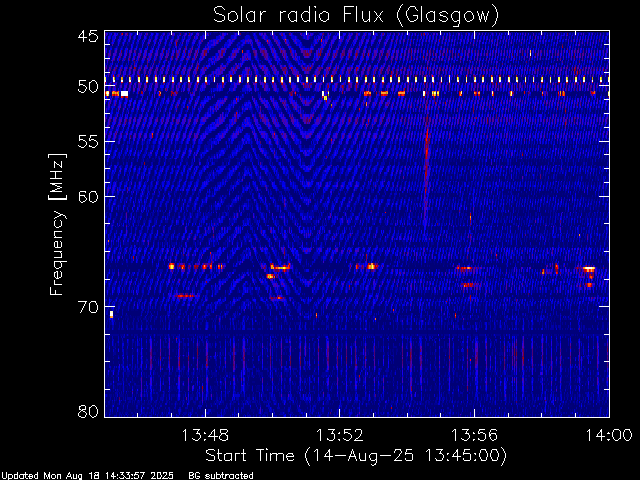Click the 'Updated Mon Aug 18 14:33:57 2025' text
The width and height of the screenshot is (640, 480).
pyautogui.click(x=87, y=476)
